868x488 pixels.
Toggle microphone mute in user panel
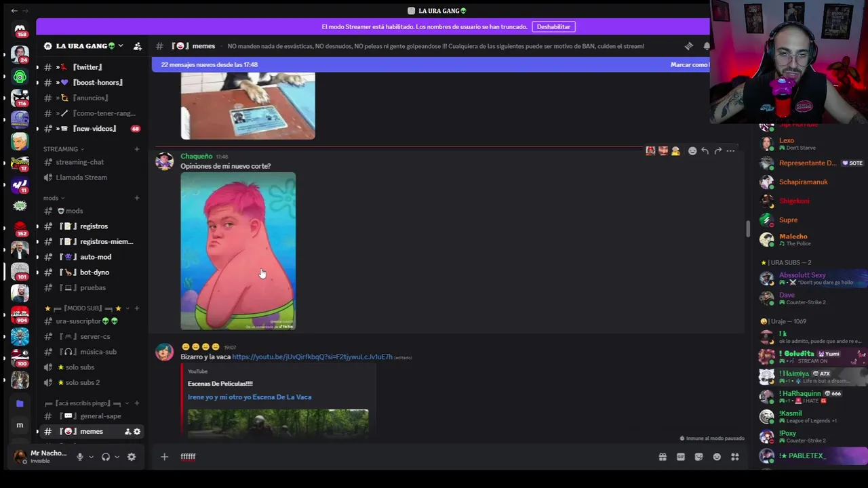(79, 457)
